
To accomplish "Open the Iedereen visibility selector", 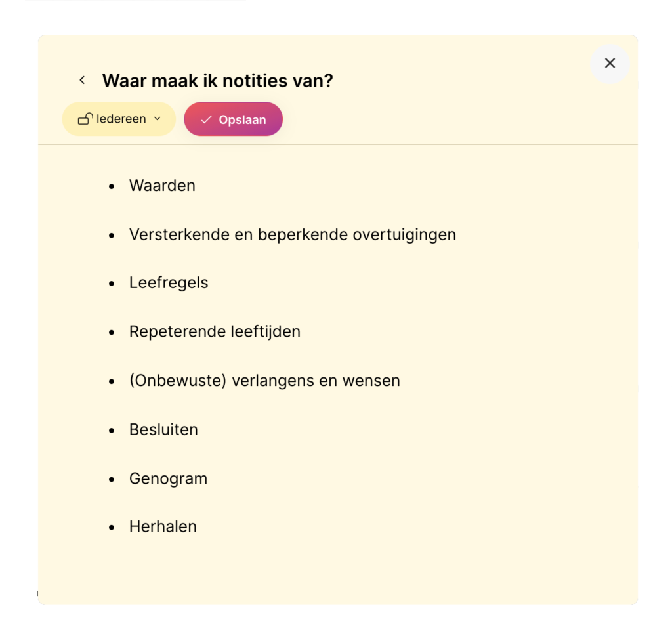I will pyautogui.click(x=119, y=119).
